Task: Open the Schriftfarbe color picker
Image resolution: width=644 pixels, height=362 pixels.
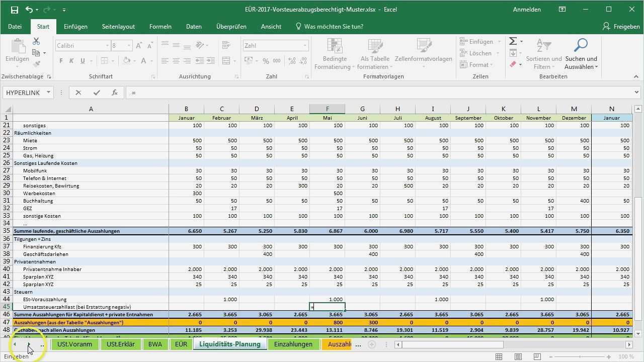Action: [143, 61]
